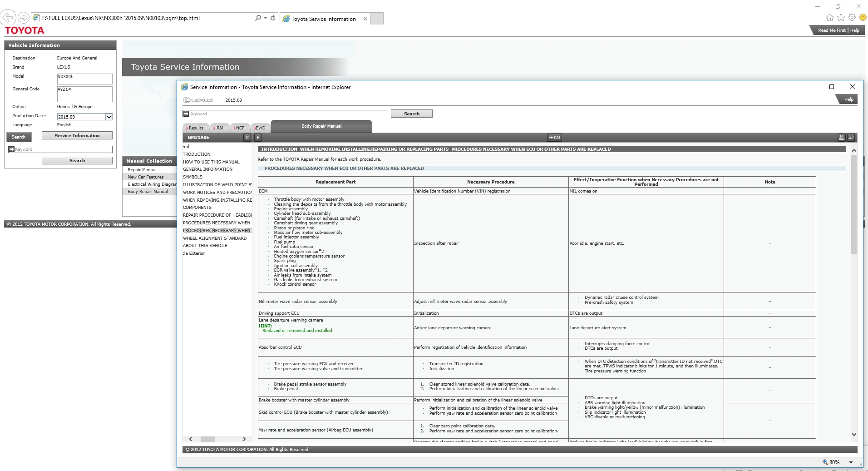Screen dimensions: 868x471
Task: Open the Read Me First link
Action: tap(832, 30)
